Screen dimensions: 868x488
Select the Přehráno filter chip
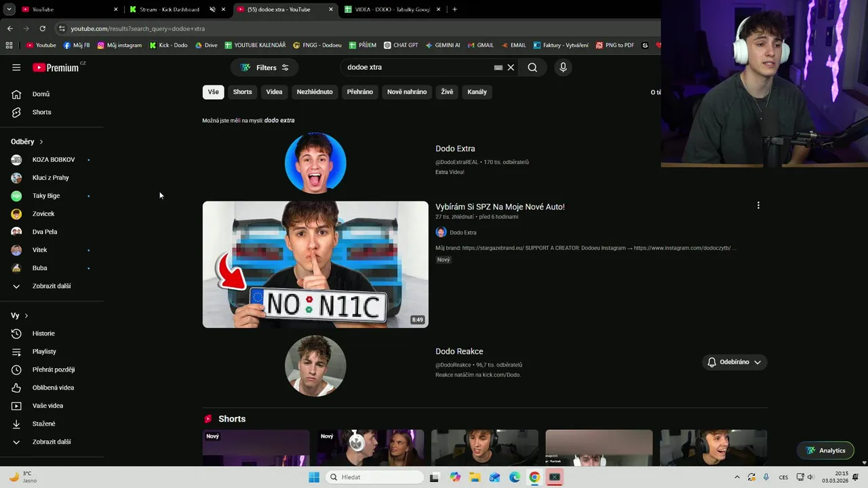[x=360, y=92]
